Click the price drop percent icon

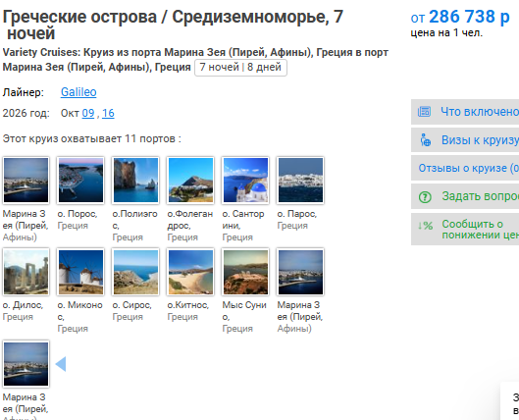coord(425,226)
